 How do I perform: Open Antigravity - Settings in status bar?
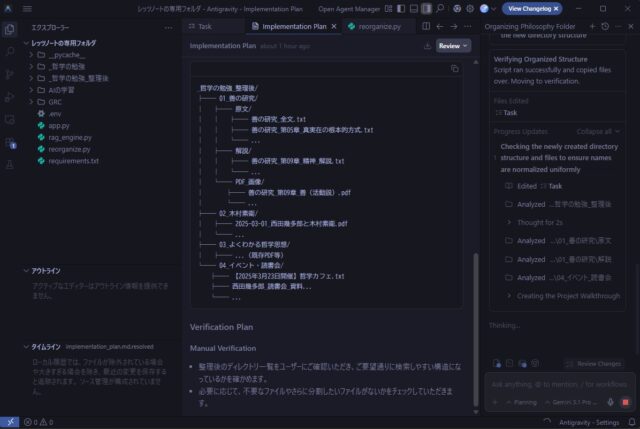tap(589, 422)
